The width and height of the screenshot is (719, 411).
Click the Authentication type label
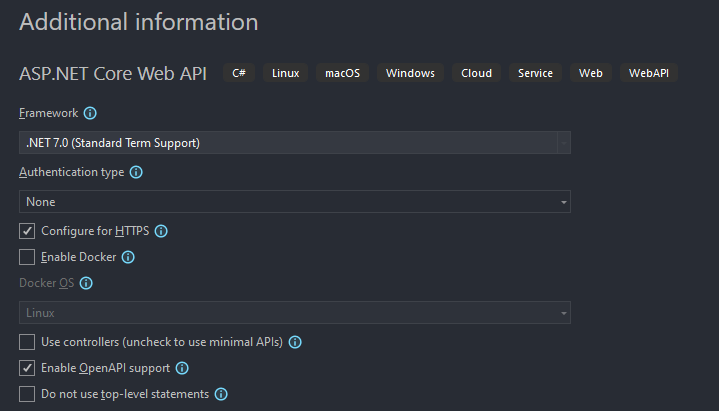(72, 172)
